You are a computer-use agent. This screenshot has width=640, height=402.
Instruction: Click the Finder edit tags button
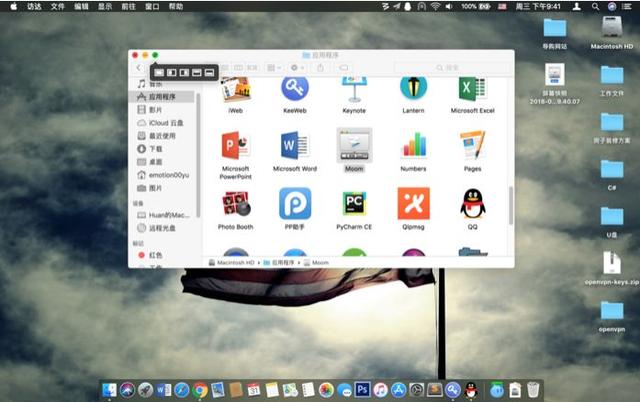[344, 68]
